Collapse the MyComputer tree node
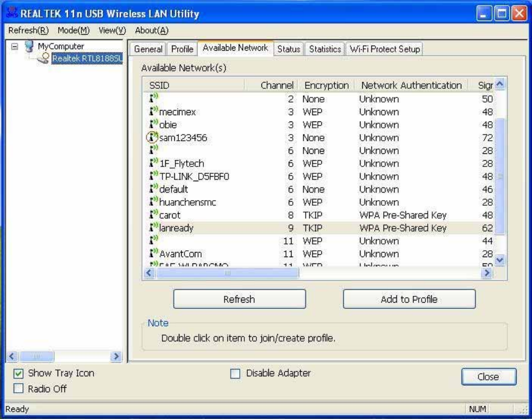 pos(15,46)
